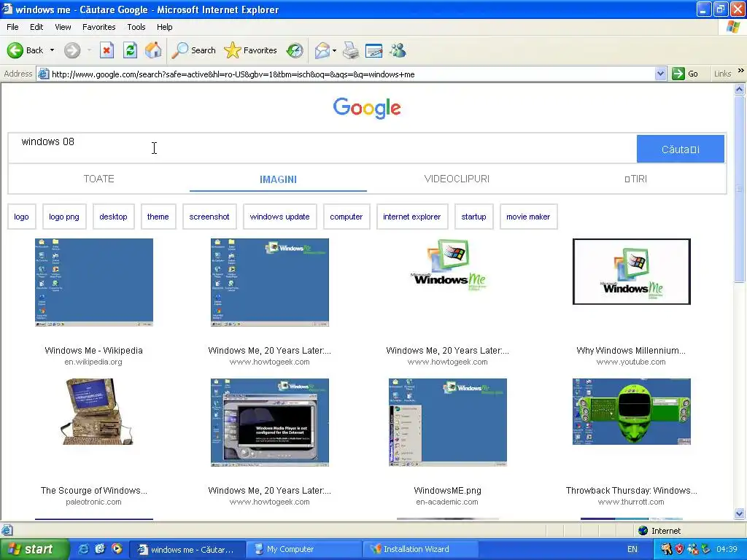Open the Edit menu

[x=36, y=27]
